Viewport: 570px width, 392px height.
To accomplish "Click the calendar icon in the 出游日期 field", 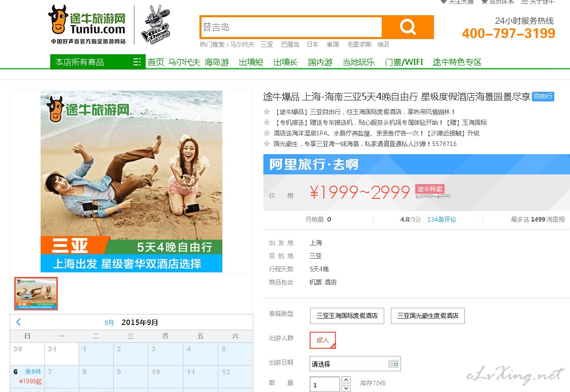I will point(393,364).
